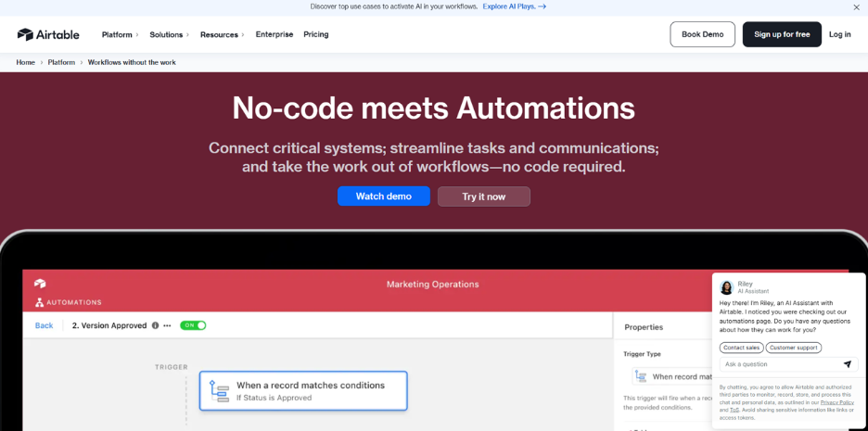Click the Airtable icon in Marketing Operations bar
This screenshot has width=868, height=431.
tap(40, 284)
